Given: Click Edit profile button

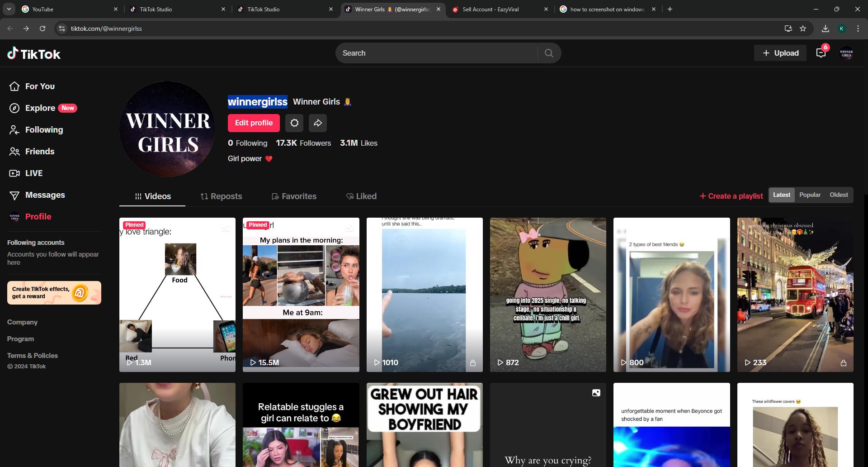Looking at the screenshot, I should pyautogui.click(x=254, y=123).
